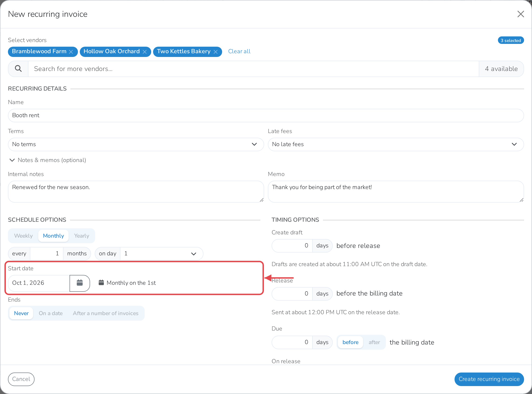Image resolution: width=532 pixels, height=394 pixels.
Task: Click the Name field containing Booth rent
Action: pos(266,116)
